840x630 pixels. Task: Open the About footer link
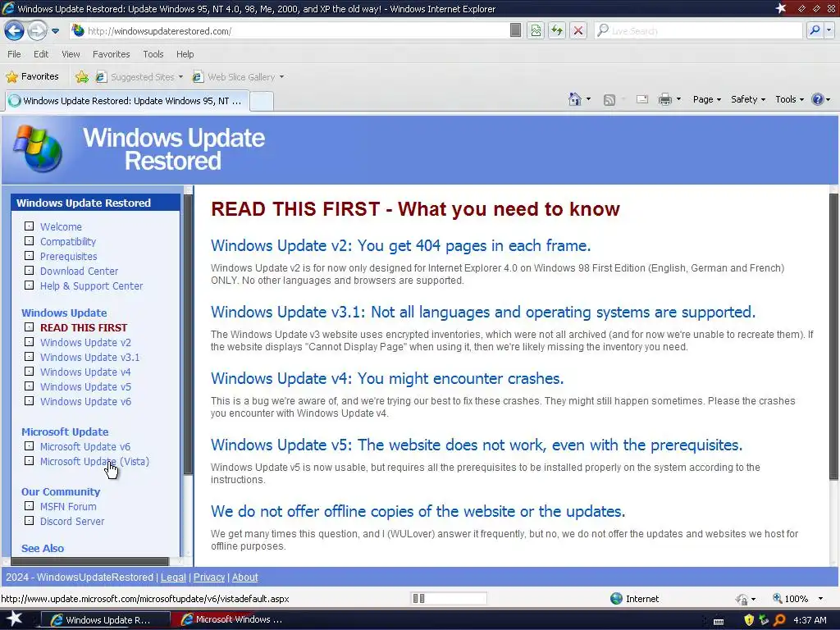point(244,577)
